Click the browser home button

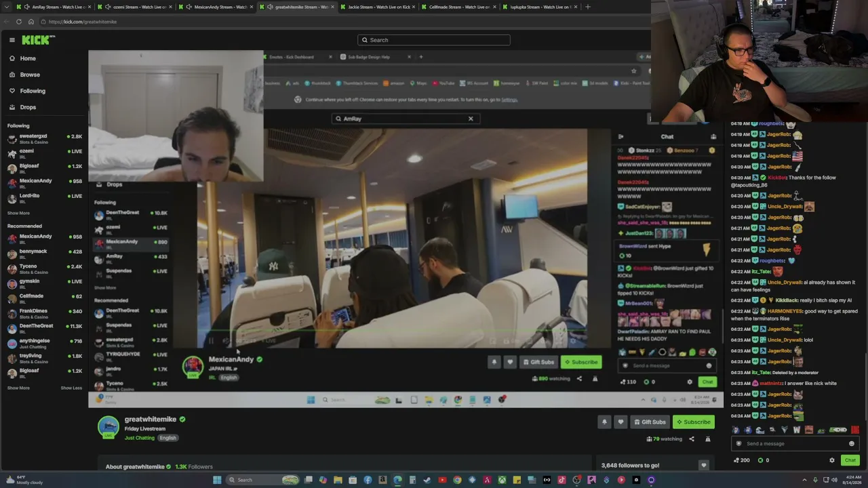coord(31,22)
